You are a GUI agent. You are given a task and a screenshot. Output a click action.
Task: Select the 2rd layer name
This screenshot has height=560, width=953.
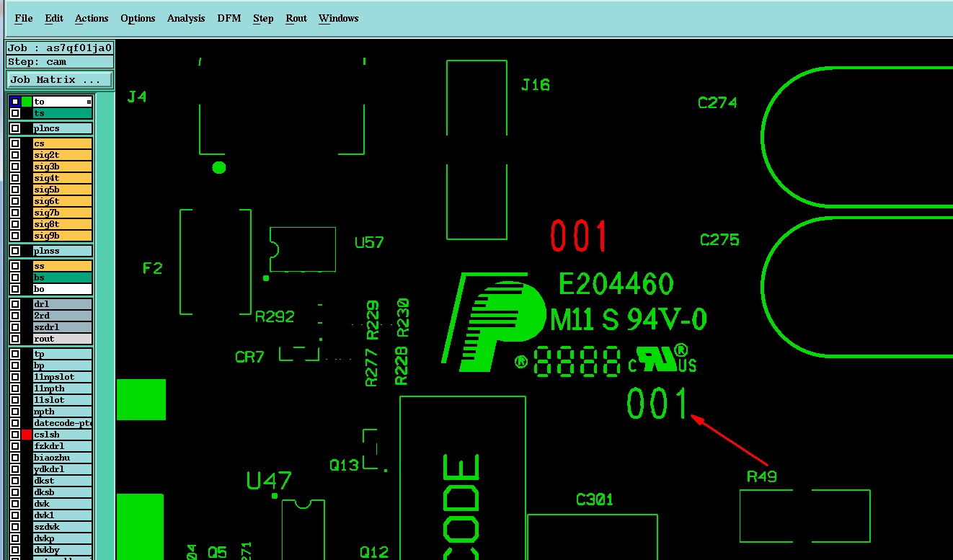(63, 316)
